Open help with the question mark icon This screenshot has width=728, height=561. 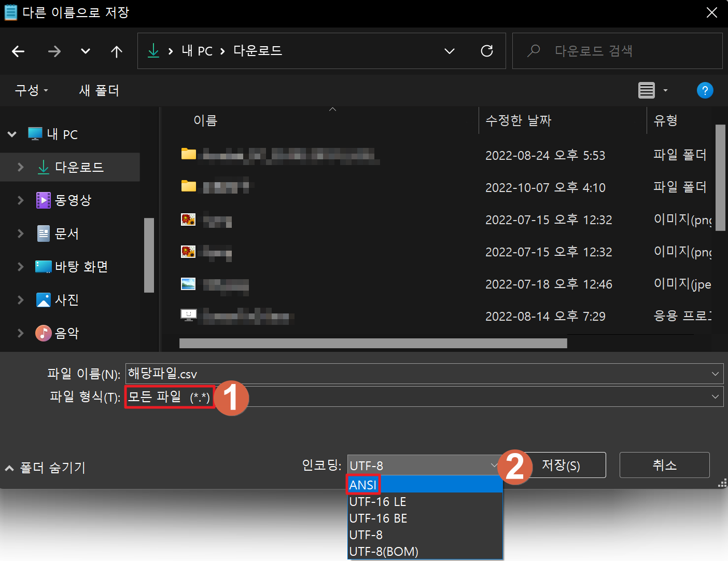pyautogui.click(x=705, y=90)
